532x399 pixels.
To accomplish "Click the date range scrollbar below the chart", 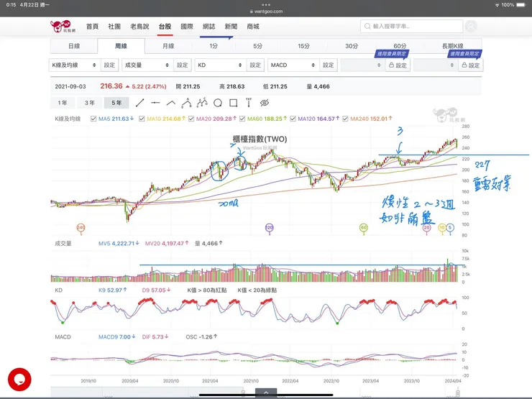I will point(255,392).
